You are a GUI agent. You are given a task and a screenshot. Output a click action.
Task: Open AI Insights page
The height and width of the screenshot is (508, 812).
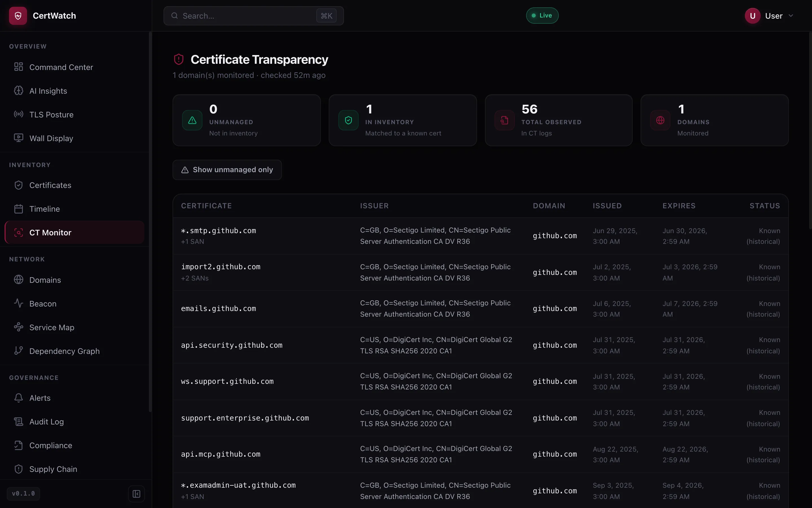[x=74, y=91]
